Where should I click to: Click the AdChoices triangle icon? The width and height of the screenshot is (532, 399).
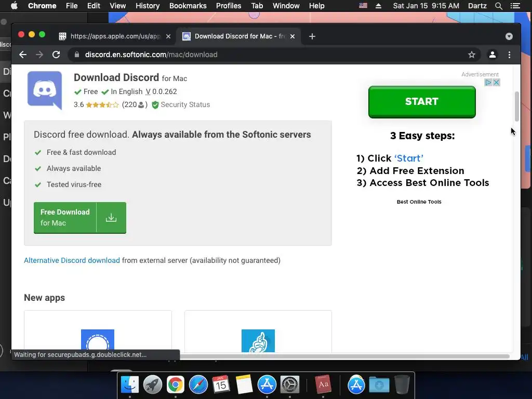tap(488, 83)
